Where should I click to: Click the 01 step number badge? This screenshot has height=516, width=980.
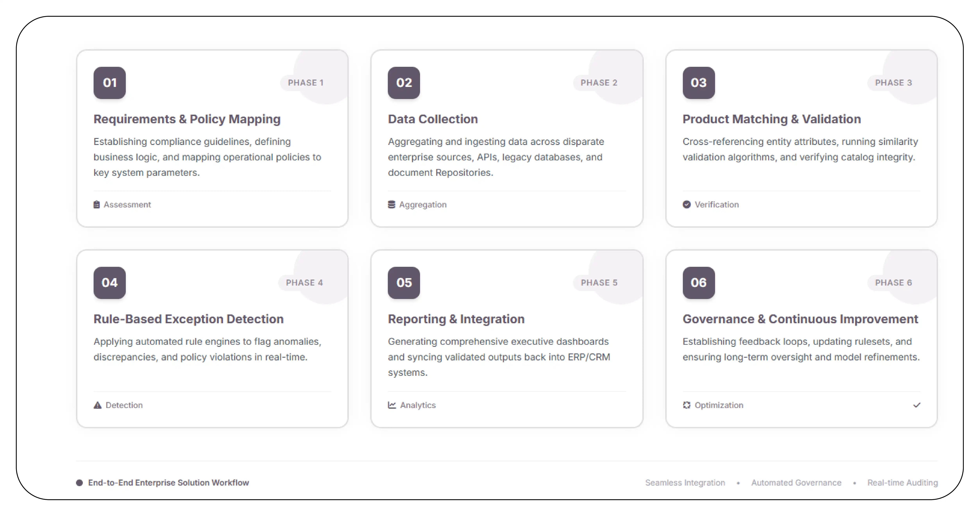[x=110, y=83]
